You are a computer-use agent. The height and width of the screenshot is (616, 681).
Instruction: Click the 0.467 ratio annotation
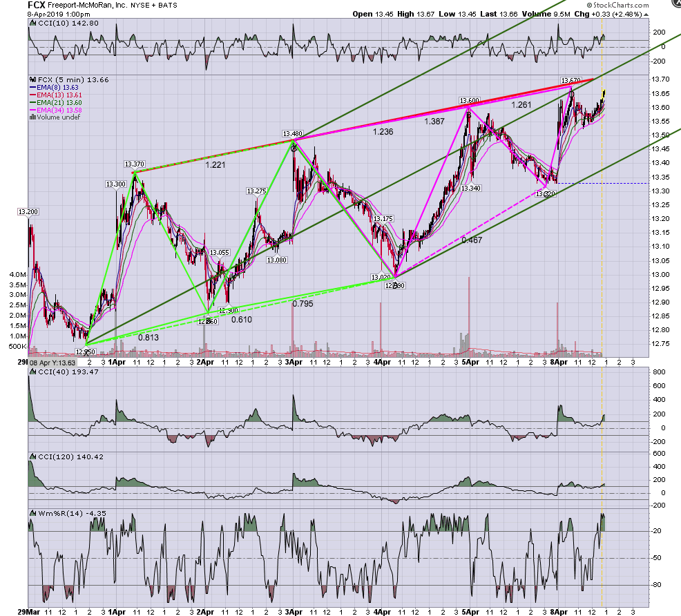point(472,240)
